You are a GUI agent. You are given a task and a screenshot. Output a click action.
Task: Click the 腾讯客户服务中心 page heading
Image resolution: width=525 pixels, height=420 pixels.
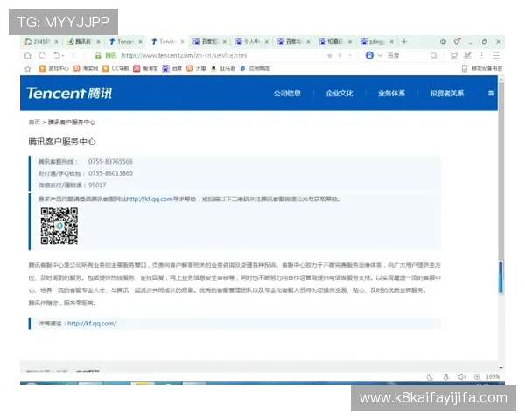click(x=62, y=142)
